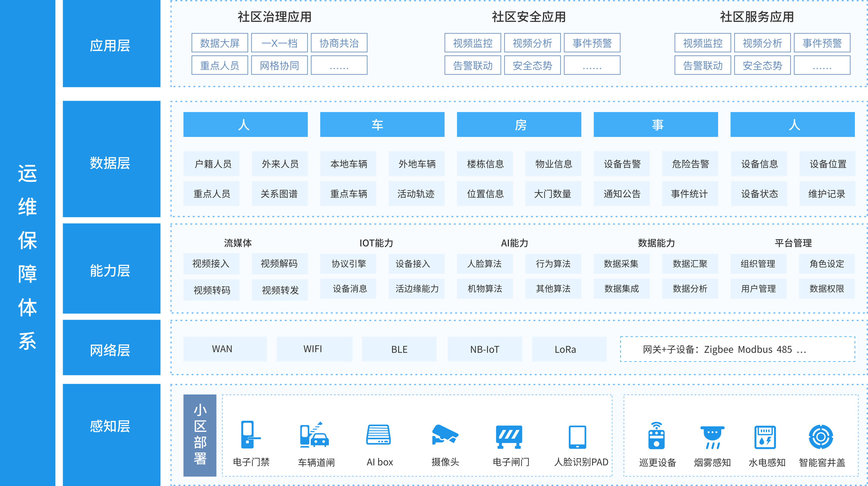The width and height of the screenshot is (868, 486).
Task: Click the 数据大屏 button
Action: (220, 43)
